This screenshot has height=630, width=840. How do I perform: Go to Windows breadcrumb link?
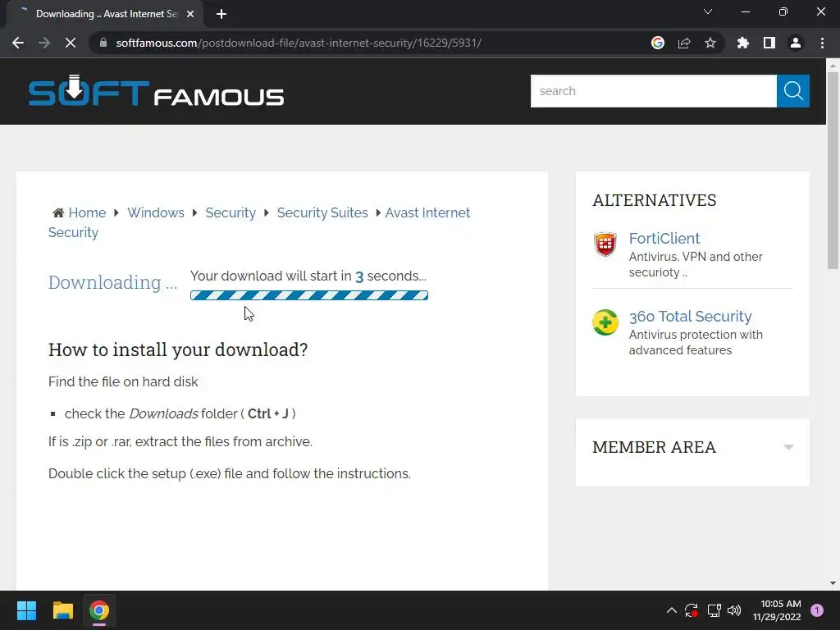[156, 212]
